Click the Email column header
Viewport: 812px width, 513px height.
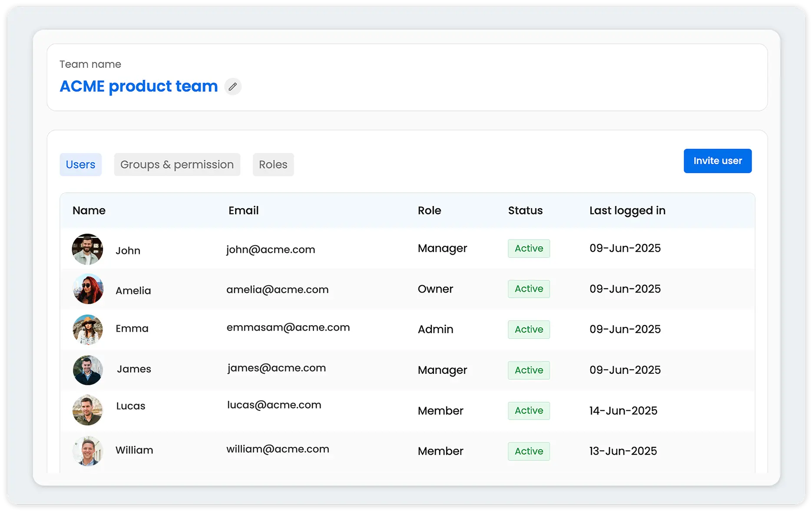tap(243, 210)
